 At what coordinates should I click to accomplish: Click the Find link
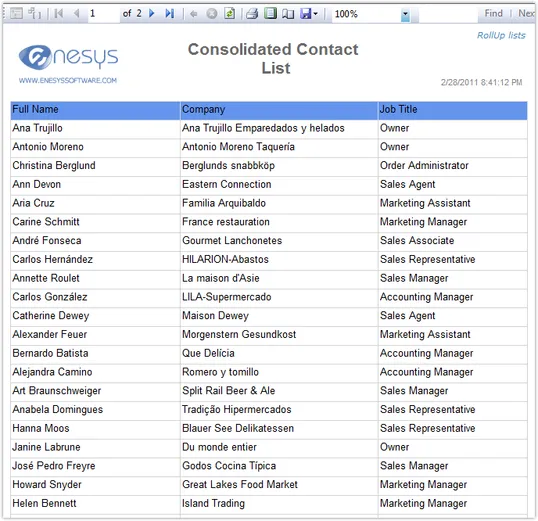[493, 13]
